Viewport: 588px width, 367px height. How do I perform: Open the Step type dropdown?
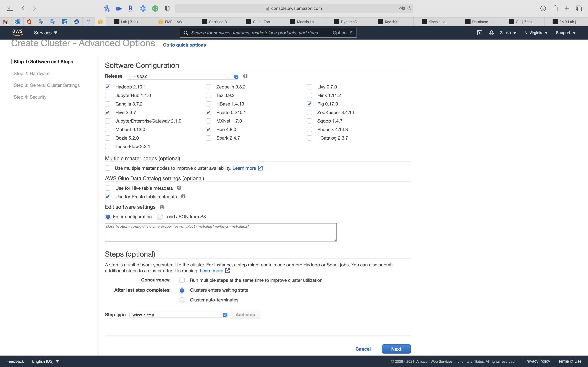click(179, 315)
